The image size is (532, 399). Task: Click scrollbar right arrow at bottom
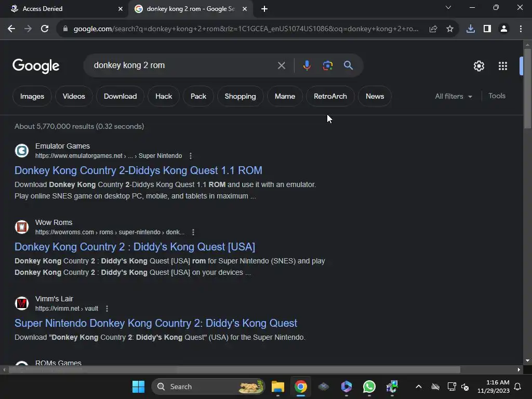(519, 369)
